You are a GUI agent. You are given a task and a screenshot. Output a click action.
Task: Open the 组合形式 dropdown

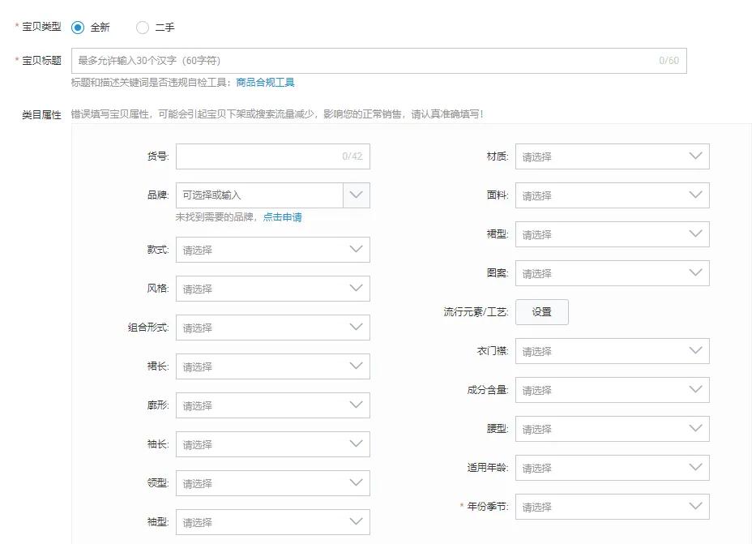pyautogui.click(x=273, y=327)
